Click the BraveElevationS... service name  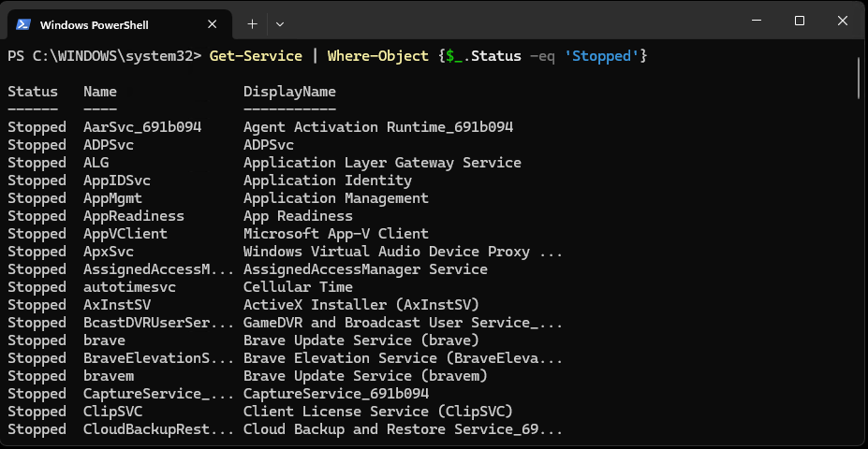tap(159, 357)
